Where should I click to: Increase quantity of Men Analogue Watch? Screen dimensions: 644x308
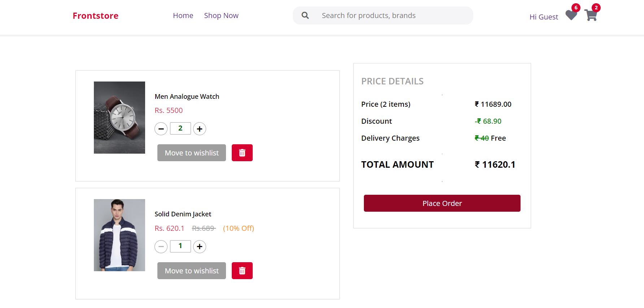click(200, 129)
